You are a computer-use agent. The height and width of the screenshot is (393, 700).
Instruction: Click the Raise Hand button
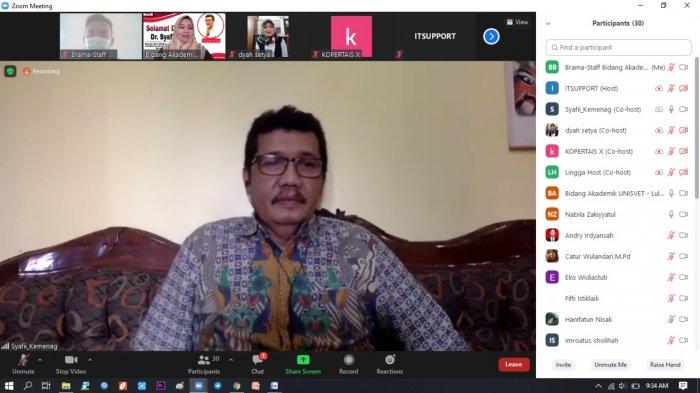click(x=665, y=365)
